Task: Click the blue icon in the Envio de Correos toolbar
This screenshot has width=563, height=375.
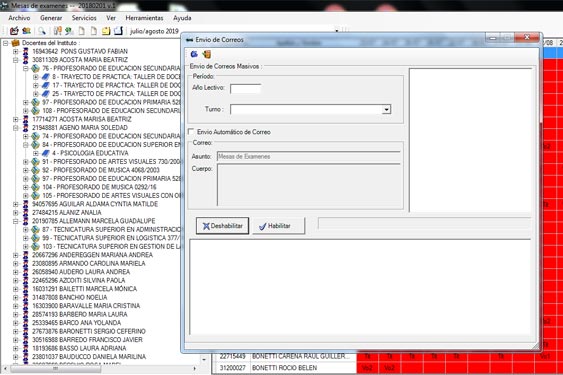Action: click(x=194, y=54)
